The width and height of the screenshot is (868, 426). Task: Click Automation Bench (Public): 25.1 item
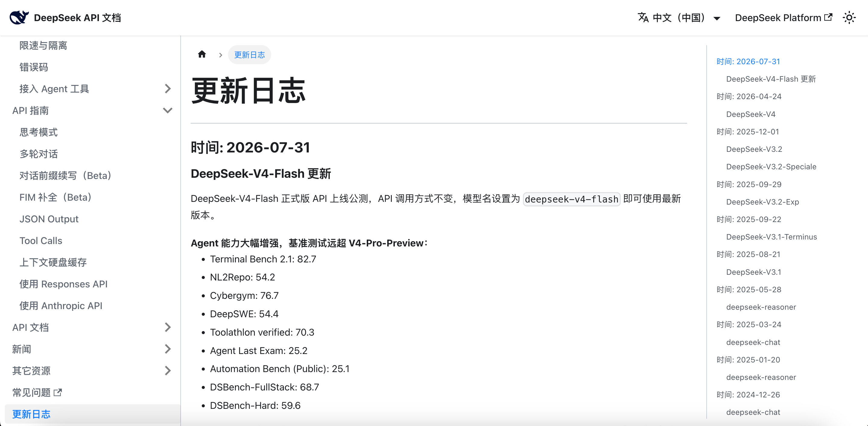280,369
